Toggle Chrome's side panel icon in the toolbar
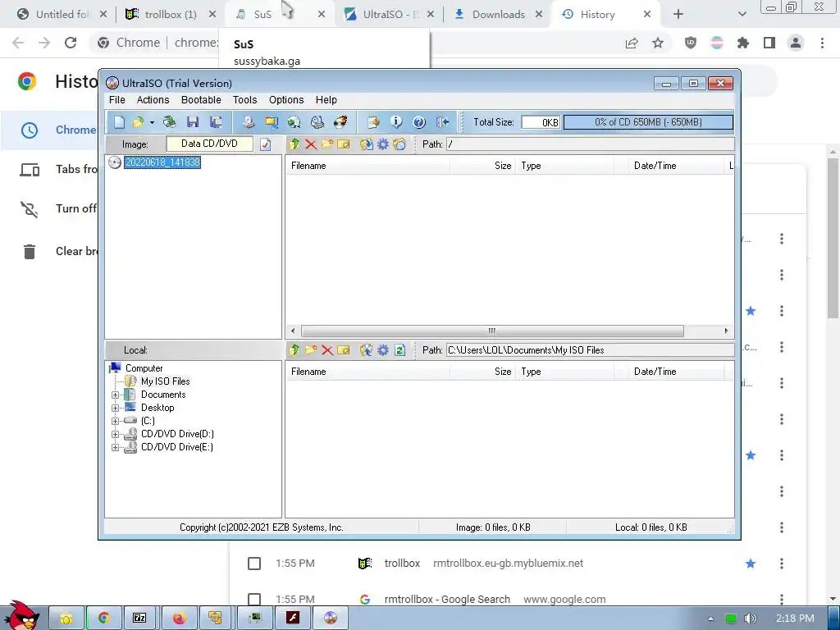This screenshot has height=630, width=840. (769, 43)
